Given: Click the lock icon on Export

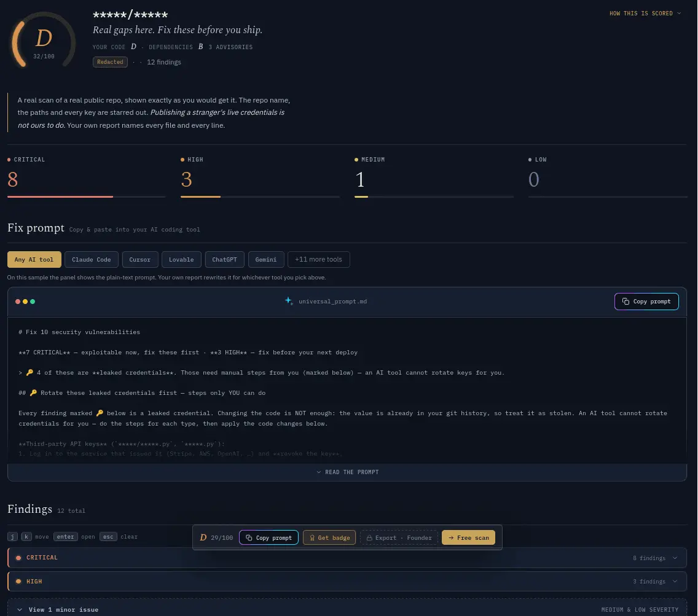Looking at the screenshot, I should tap(369, 537).
